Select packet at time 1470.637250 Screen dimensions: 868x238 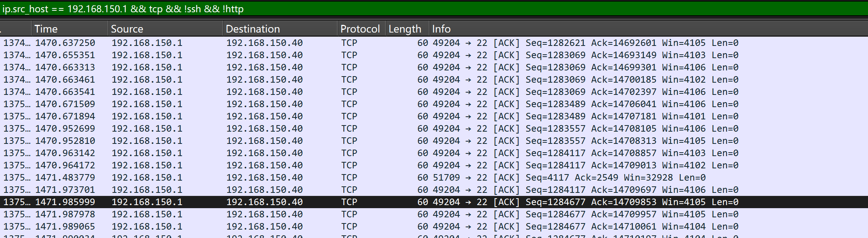click(434, 43)
